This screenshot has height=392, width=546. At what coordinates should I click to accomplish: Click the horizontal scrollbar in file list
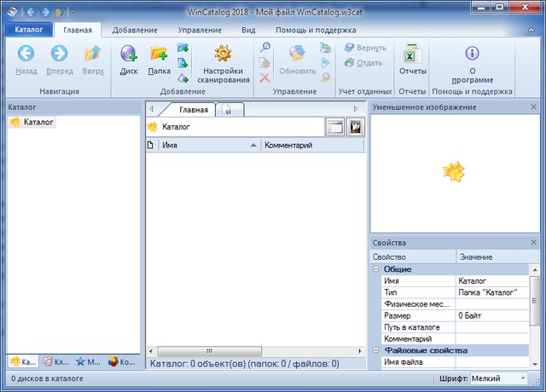256,350
